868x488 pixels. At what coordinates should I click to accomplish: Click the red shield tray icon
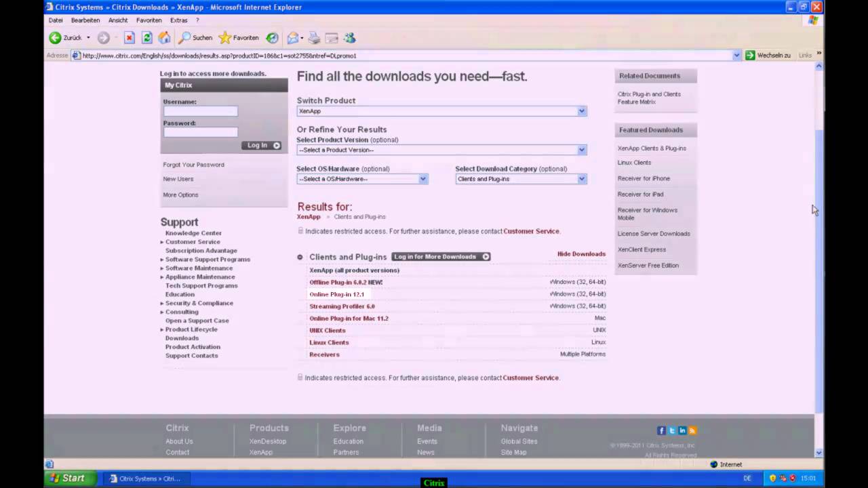793,479
